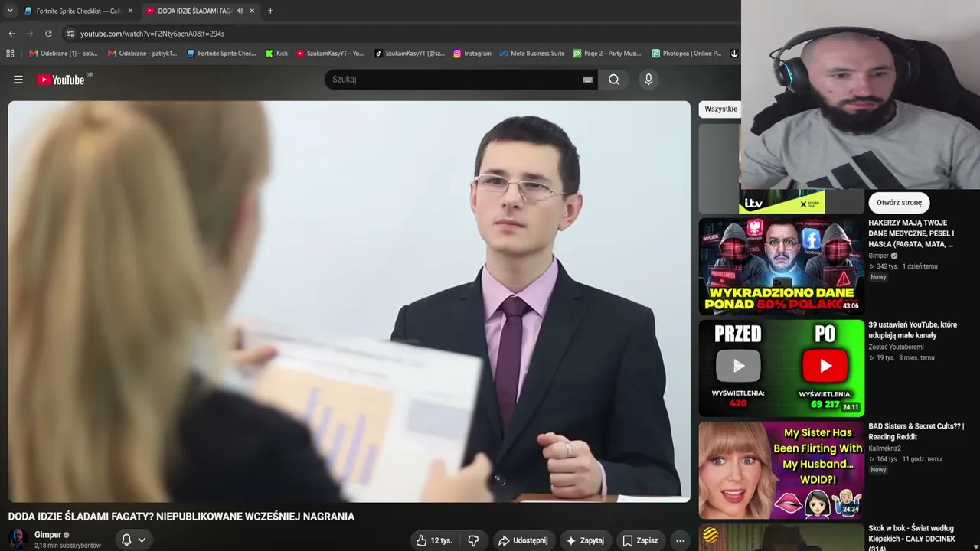
Task: Click the 2,18 mln subskrybentów text
Action: click(67, 546)
